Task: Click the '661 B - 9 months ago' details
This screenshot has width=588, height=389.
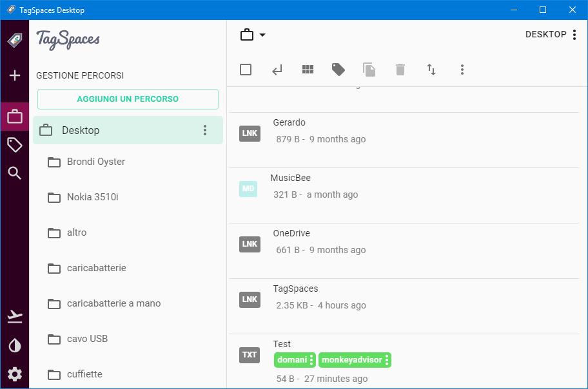Action: point(321,250)
